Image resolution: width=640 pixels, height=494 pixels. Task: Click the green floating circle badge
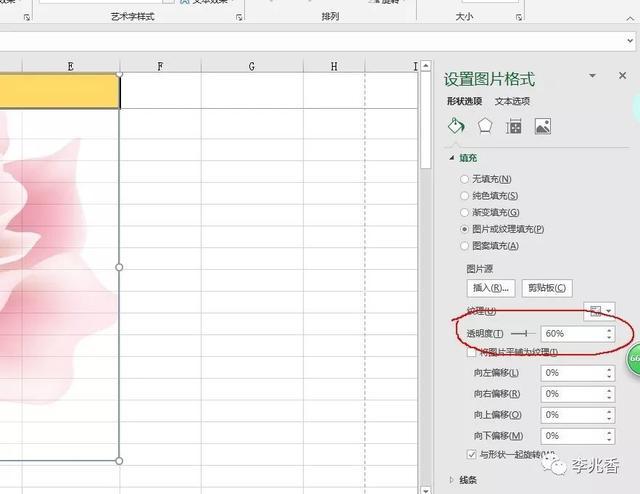(633, 358)
